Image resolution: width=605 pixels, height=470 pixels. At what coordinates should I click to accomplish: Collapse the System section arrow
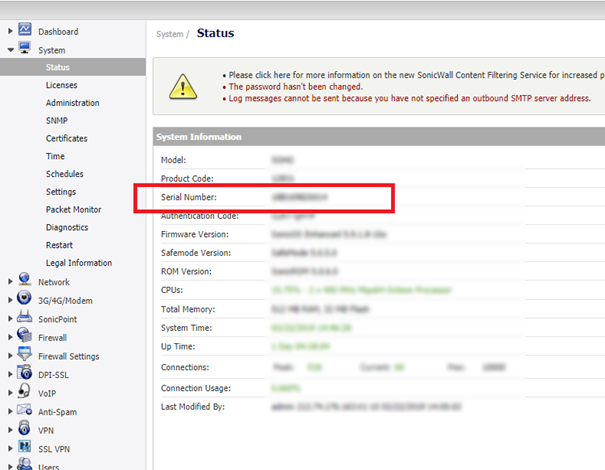coord(10,50)
